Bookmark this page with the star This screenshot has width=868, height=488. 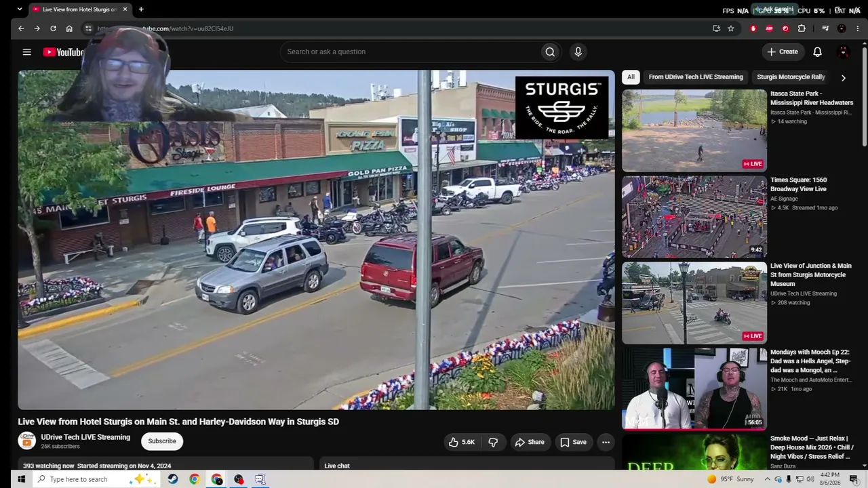coord(731,28)
